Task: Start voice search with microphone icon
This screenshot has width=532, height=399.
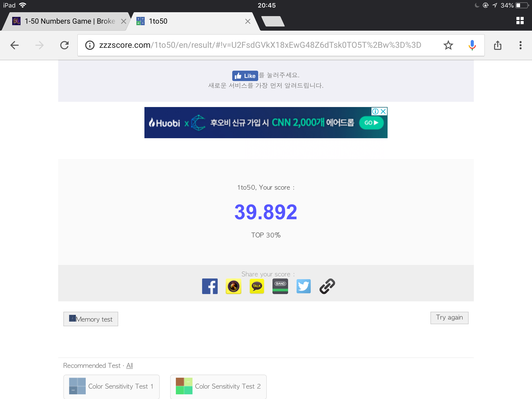Action: click(x=472, y=45)
